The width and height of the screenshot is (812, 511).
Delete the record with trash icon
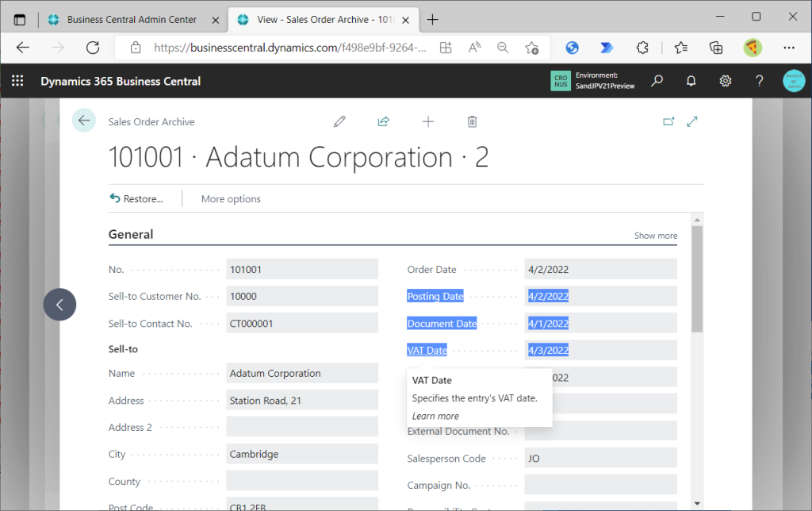pyautogui.click(x=472, y=121)
